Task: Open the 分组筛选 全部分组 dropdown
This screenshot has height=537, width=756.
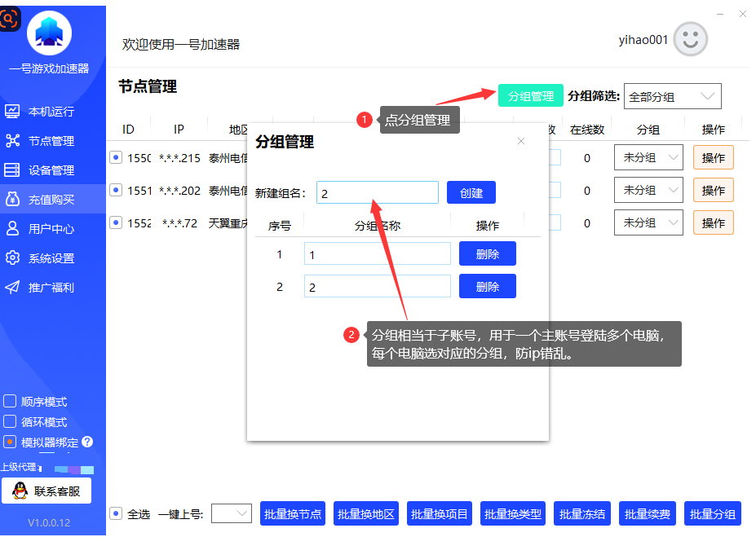Action: [672, 96]
